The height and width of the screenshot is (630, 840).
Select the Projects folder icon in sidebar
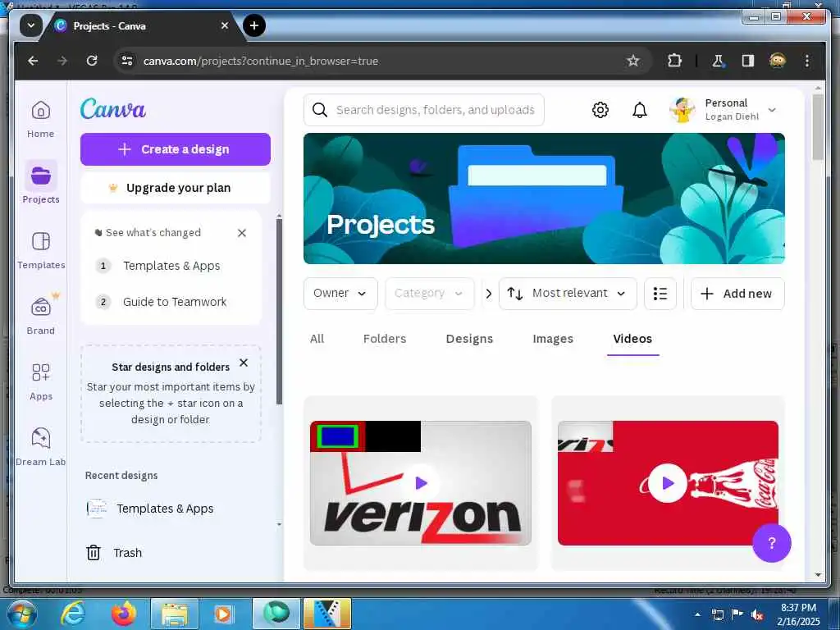pos(41,176)
